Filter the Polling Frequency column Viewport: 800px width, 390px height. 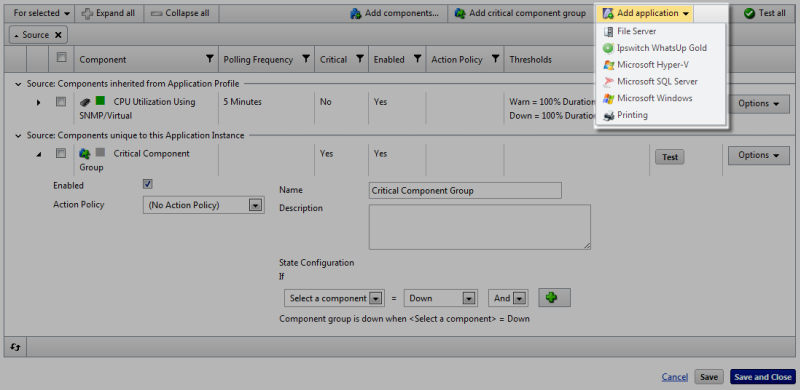point(306,59)
